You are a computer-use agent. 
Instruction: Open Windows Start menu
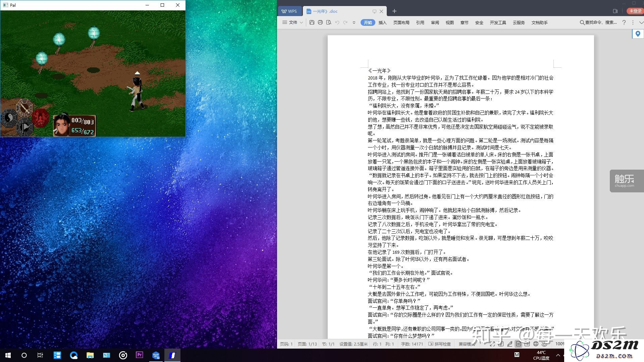click(x=8, y=355)
